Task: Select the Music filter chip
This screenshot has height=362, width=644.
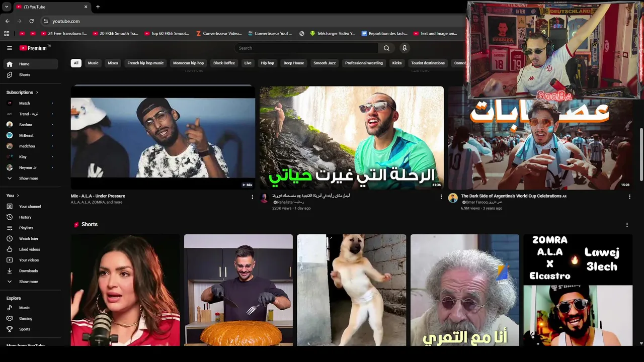Action: click(x=93, y=63)
